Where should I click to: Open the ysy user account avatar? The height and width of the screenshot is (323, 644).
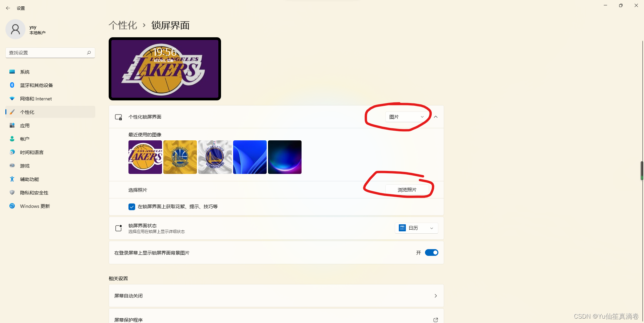(15, 29)
